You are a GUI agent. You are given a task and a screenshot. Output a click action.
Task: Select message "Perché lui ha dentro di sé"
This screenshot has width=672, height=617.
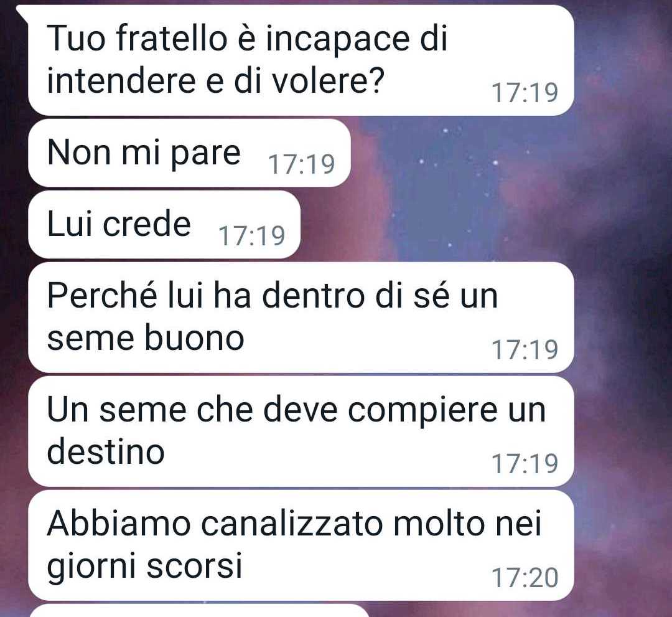(301, 318)
